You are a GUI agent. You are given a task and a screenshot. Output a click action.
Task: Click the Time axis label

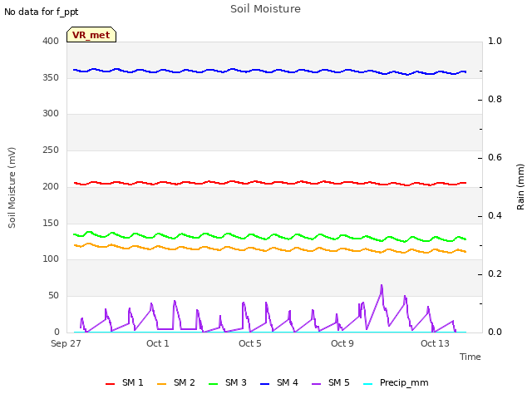coord(470,357)
